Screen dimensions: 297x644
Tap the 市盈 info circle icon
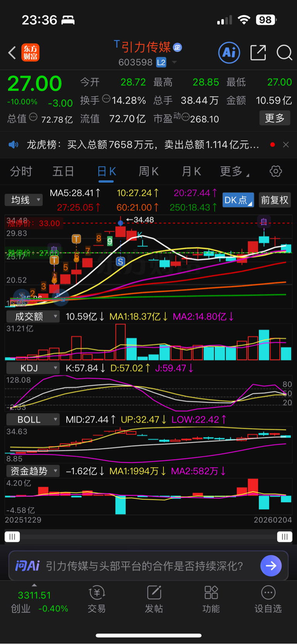(x=185, y=117)
